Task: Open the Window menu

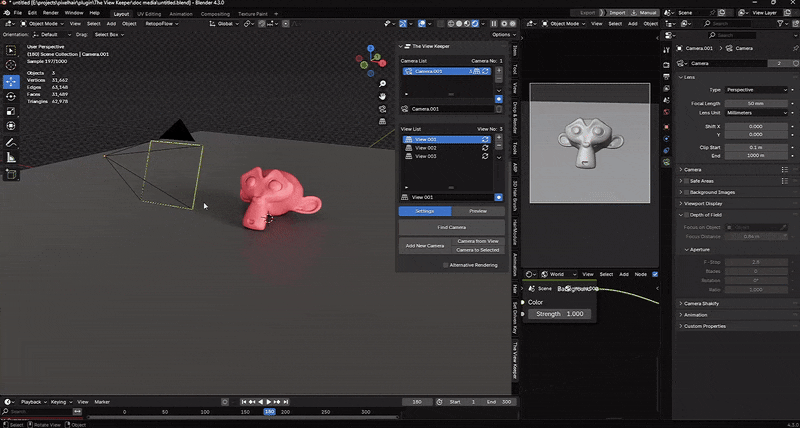Action: pos(74,12)
